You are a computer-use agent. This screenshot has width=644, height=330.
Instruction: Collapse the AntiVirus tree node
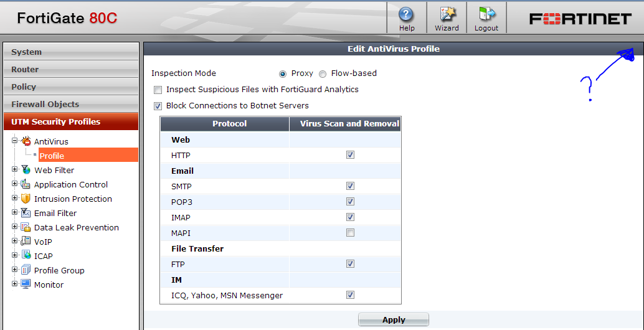point(15,140)
